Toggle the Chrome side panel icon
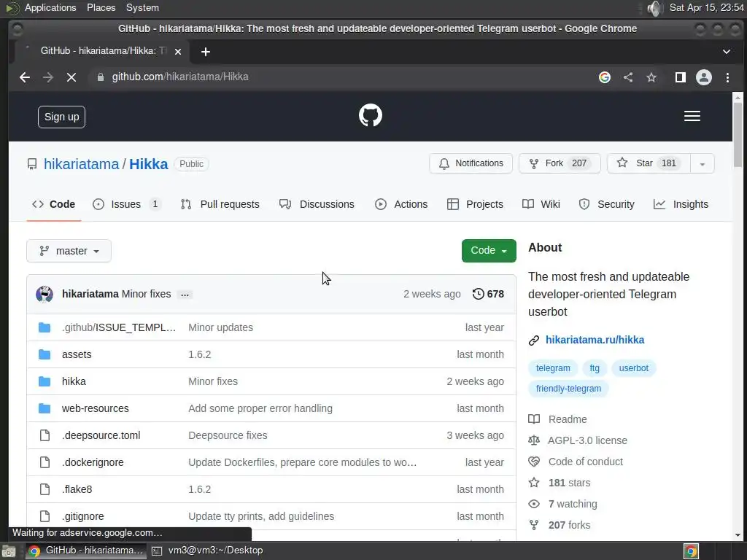 tap(681, 77)
